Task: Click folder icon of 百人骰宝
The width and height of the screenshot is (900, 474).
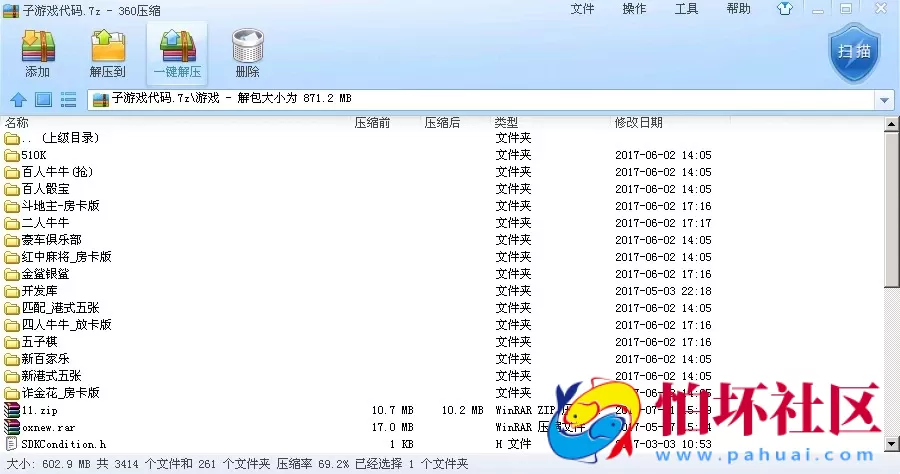Action: tap(11, 189)
